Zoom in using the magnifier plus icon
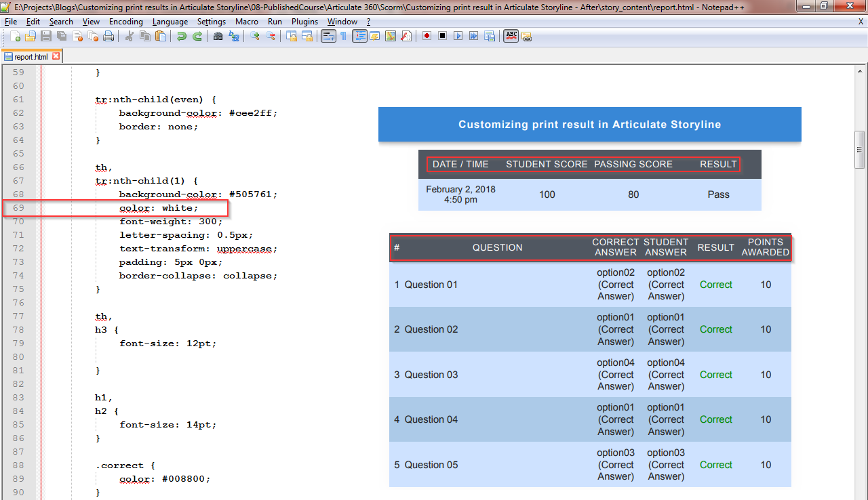 point(255,36)
